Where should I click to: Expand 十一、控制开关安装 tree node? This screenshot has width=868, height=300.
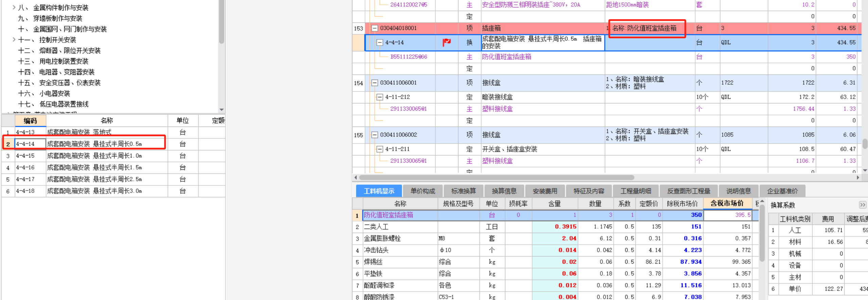coord(14,39)
